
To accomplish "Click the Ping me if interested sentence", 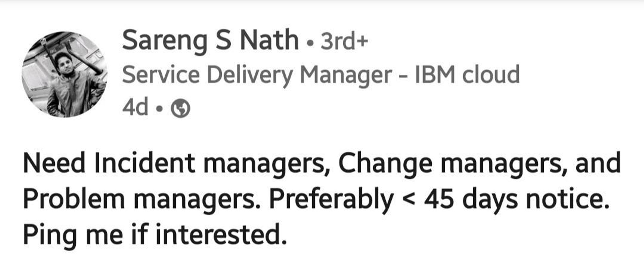I will pyautogui.click(x=155, y=235).
